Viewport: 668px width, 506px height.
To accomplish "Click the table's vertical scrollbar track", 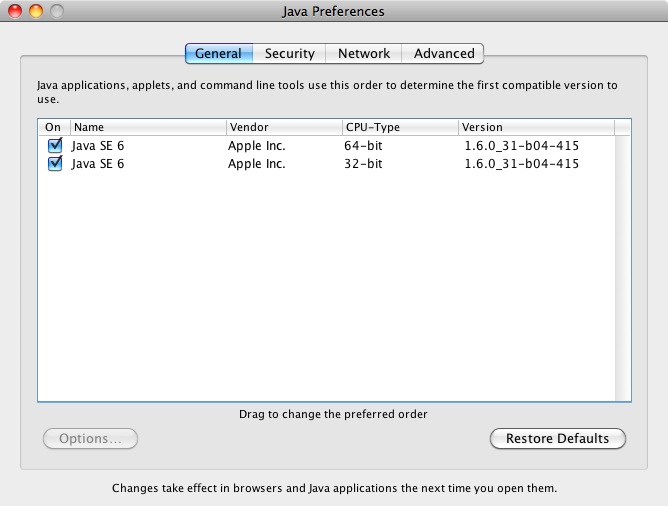I will point(623,268).
